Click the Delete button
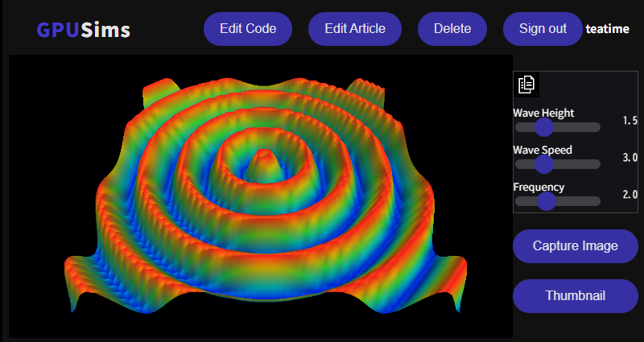644x342 pixels. point(452,29)
